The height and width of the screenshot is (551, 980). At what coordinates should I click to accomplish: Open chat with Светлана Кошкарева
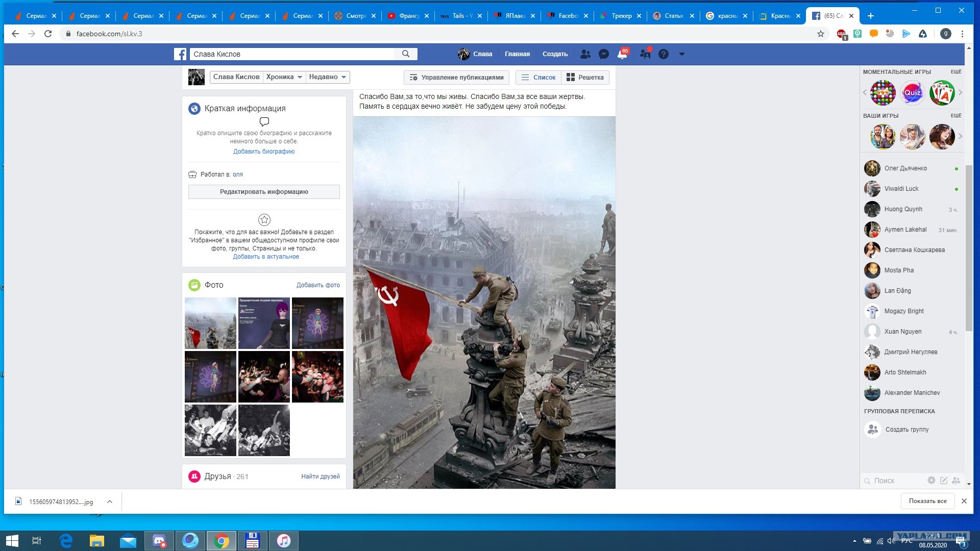click(x=911, y=250)
